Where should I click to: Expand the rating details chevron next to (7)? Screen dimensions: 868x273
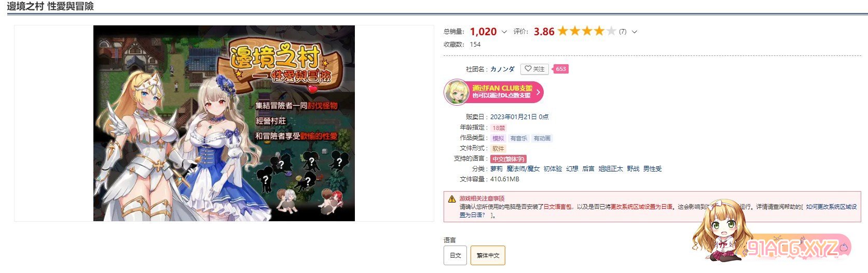pyautogui.click(x=634, y=32)
